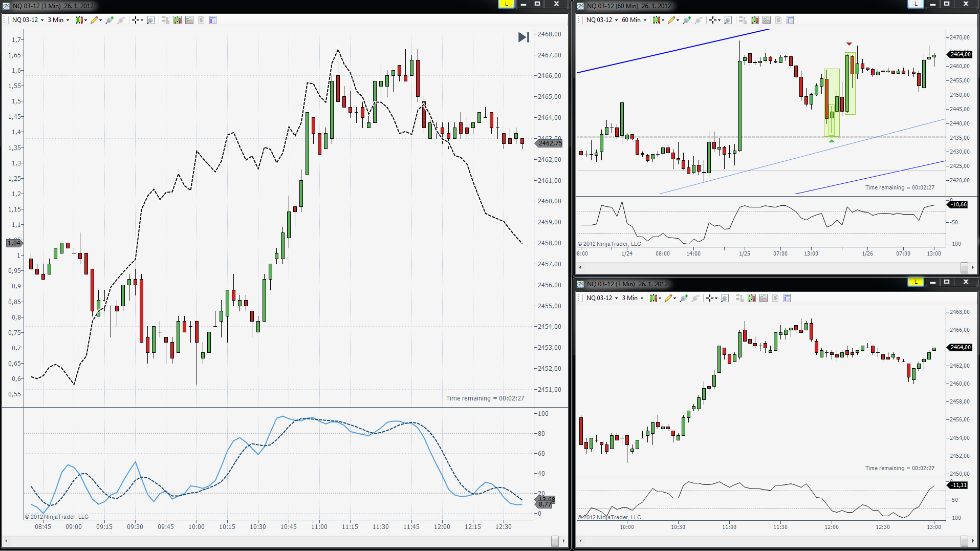Image resolution: width=980 pixels, height=551 pixels.
Task: Click Zoom In icon in bottom-right 3 Min chart
Action: click(683, 298)
